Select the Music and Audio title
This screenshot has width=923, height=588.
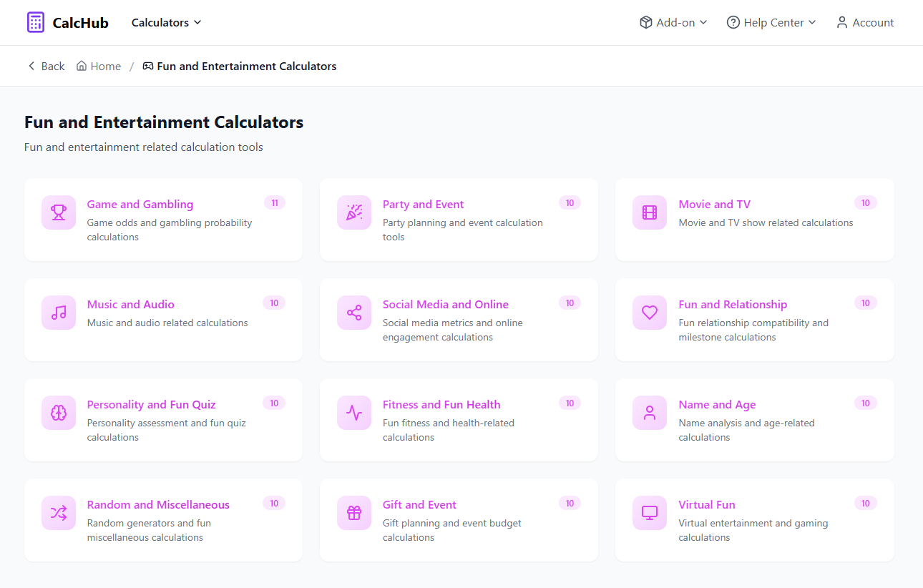pyautogui.click(x=131, y=304)
